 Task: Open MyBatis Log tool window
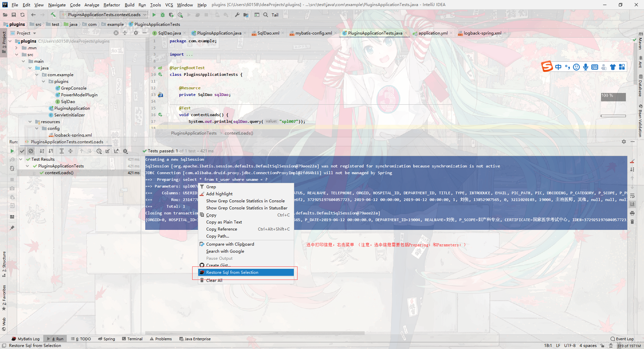pos(25,339)
